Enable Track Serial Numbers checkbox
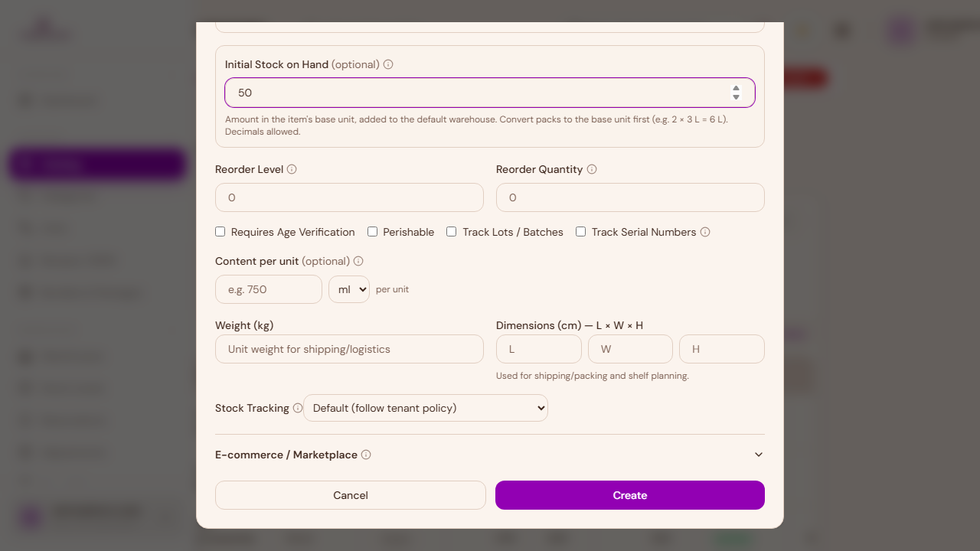980x551 pixels. 581,231
